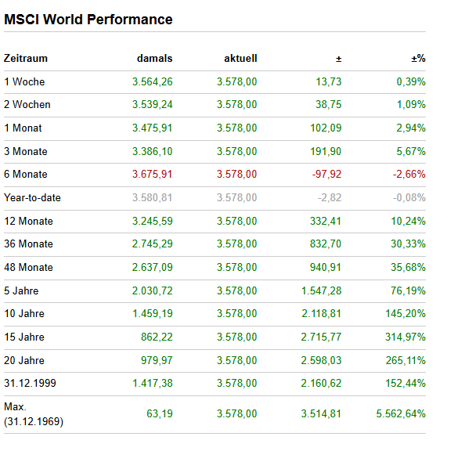The width and height of the screenshot is (476, 451).
Task: Select the 2 Wochen row label
Action: click(27, 105)
